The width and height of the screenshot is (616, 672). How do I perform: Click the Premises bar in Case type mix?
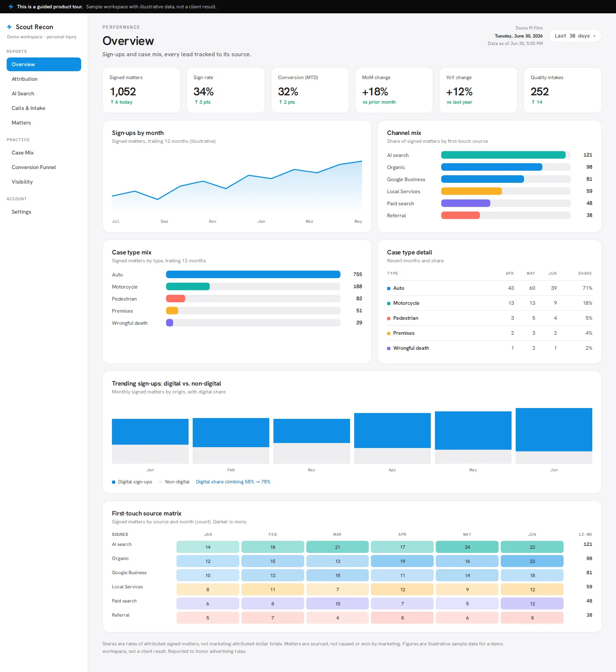[172, 311]
